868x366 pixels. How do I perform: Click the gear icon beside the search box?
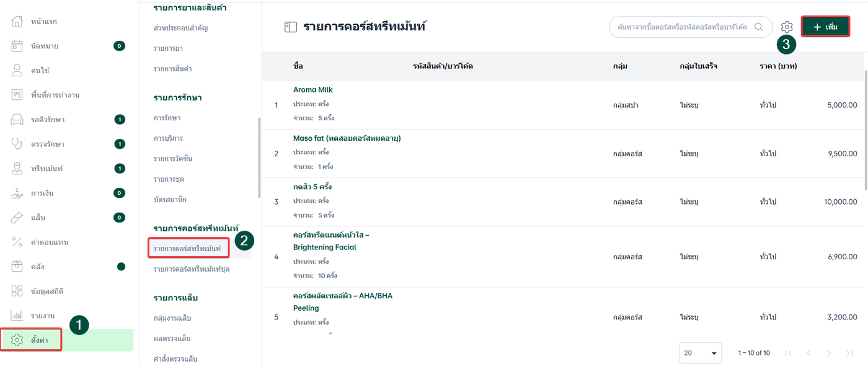(x=787, y=27)
